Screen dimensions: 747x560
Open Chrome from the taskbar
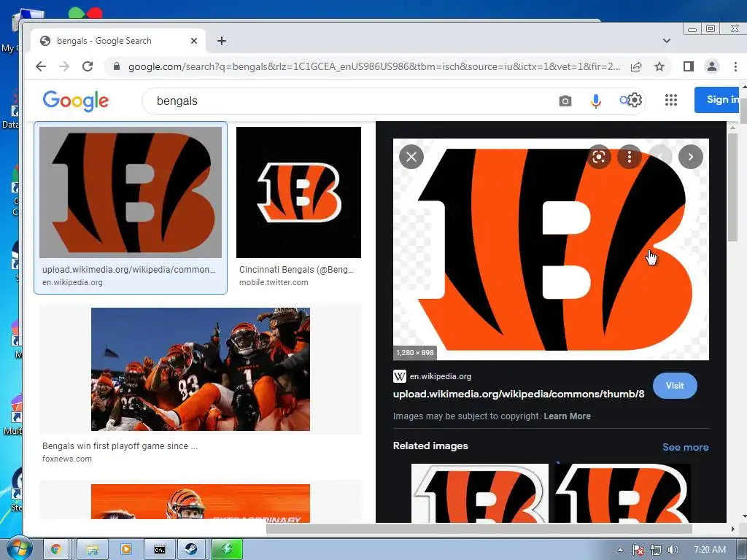click(55, 549)
